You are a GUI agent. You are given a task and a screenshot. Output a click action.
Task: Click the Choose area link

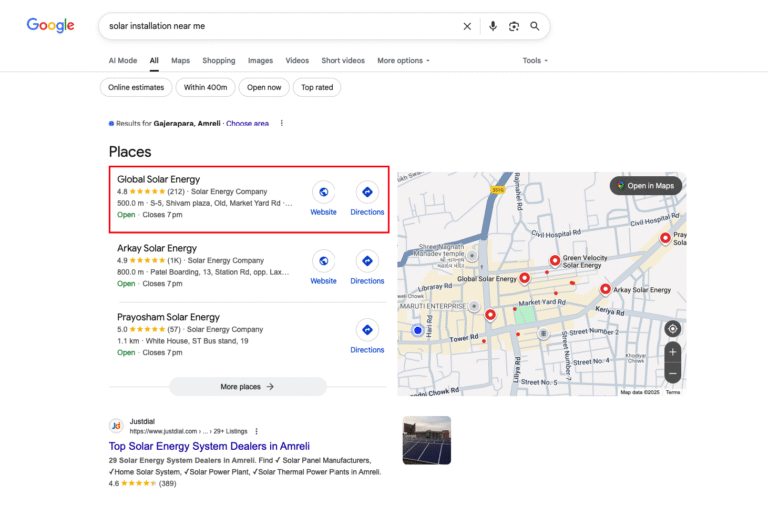coord(247,123)
